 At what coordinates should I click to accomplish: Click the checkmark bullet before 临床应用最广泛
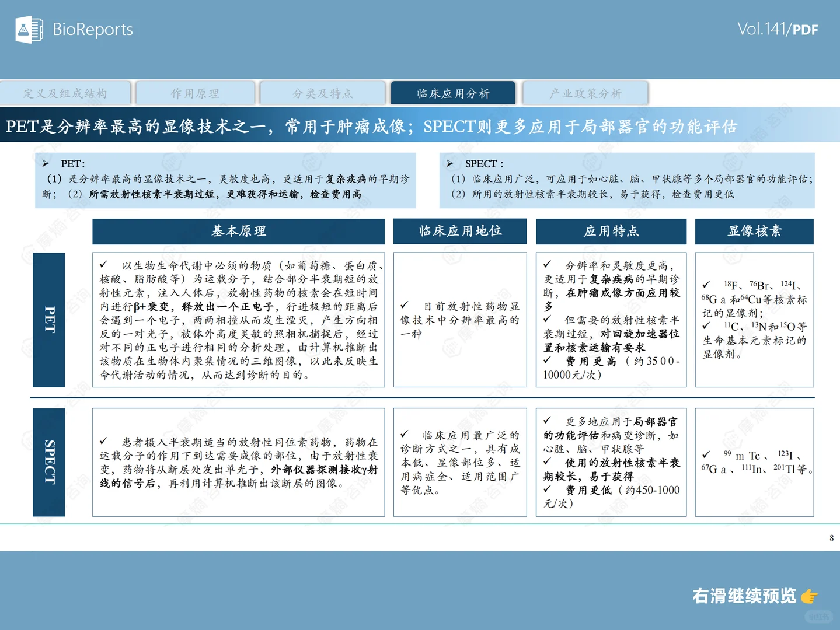(405, 435)
